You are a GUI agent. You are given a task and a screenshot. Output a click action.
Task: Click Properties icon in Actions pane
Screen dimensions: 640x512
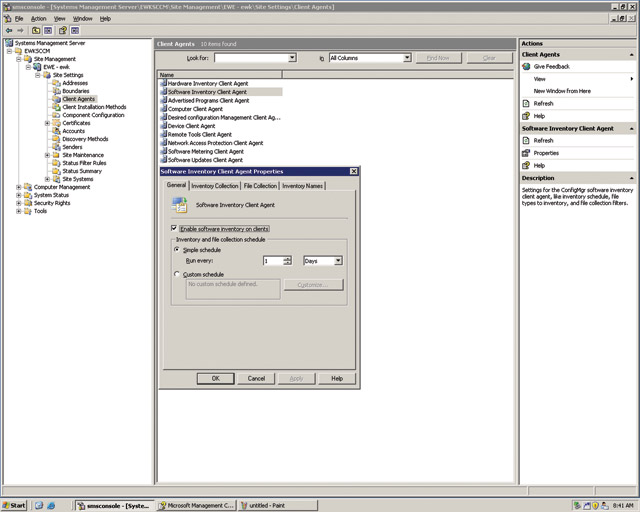tap(526, 153)
